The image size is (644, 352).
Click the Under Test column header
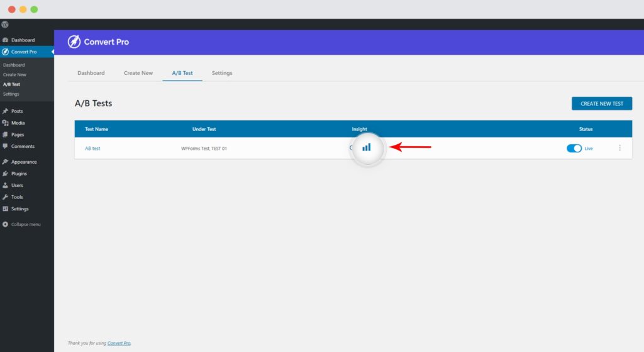click(204, 129)
